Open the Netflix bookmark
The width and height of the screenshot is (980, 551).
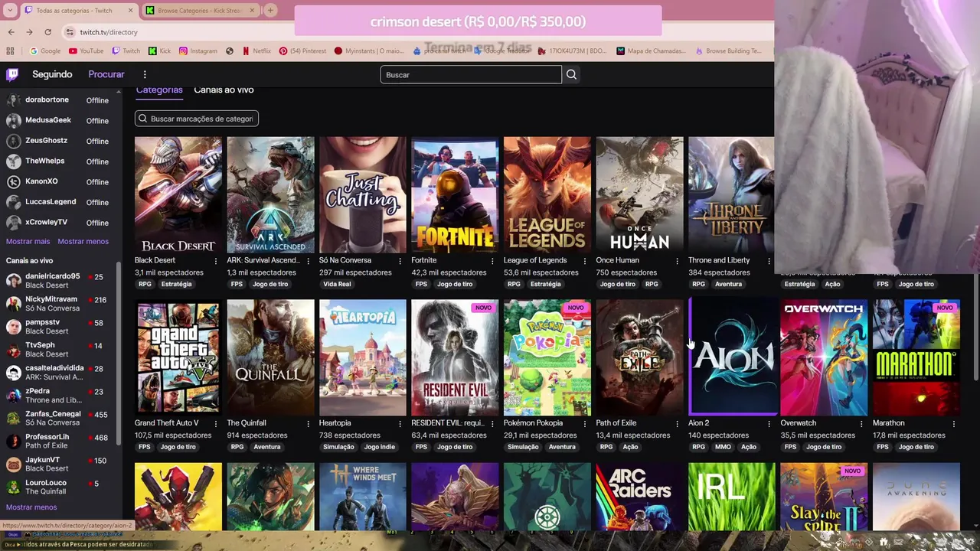(x=256, y=51)
